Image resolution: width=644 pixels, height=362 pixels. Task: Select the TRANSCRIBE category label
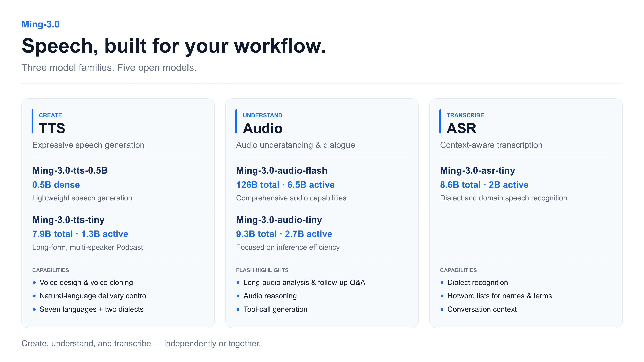point(465,115)
